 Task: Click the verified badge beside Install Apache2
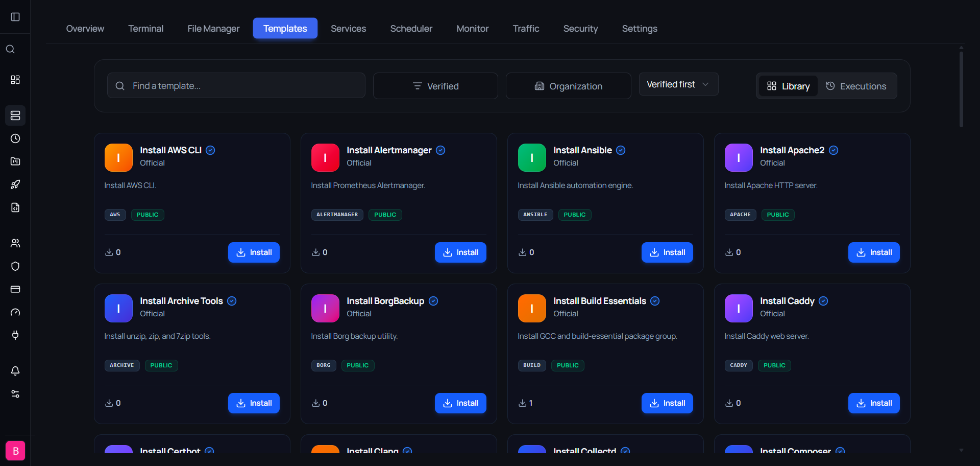(834, 150)
